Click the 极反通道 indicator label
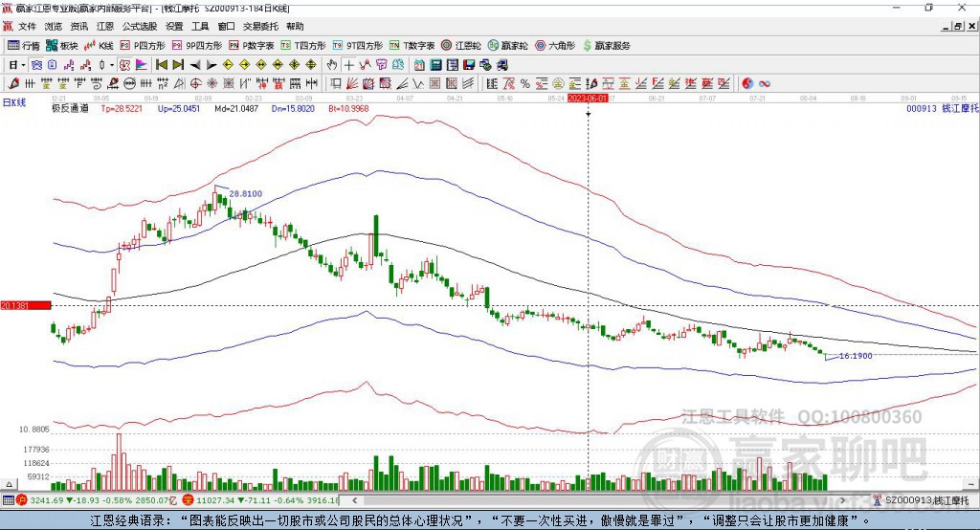Screen dimensions: 980x530 point(70,109)
